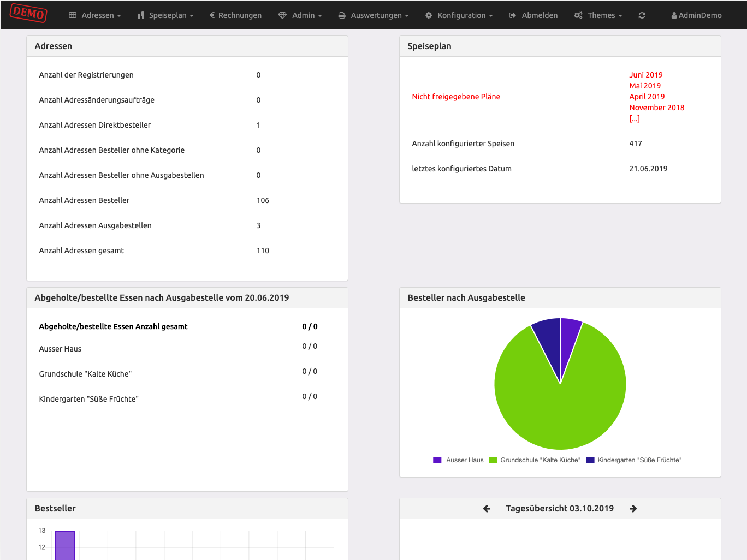
Task: Open the unreleased plan April 2019
Action: (647, 97)
